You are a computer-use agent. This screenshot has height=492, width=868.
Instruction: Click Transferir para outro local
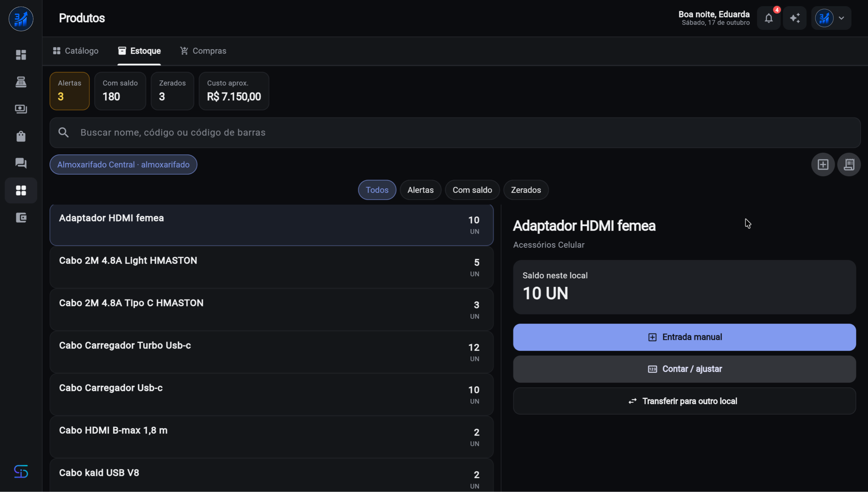[684, 401]
